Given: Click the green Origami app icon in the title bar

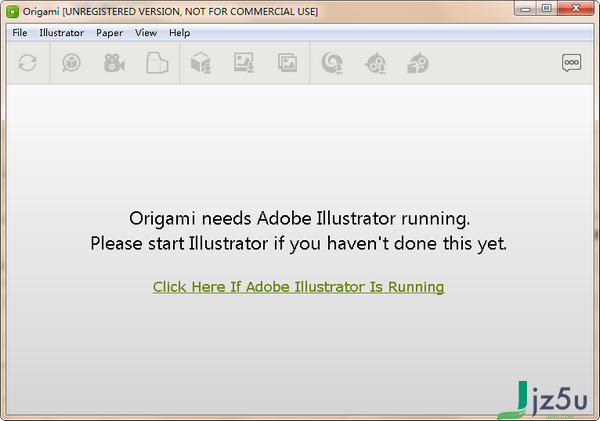Looking at the screenshot, I should coord(13,12).
